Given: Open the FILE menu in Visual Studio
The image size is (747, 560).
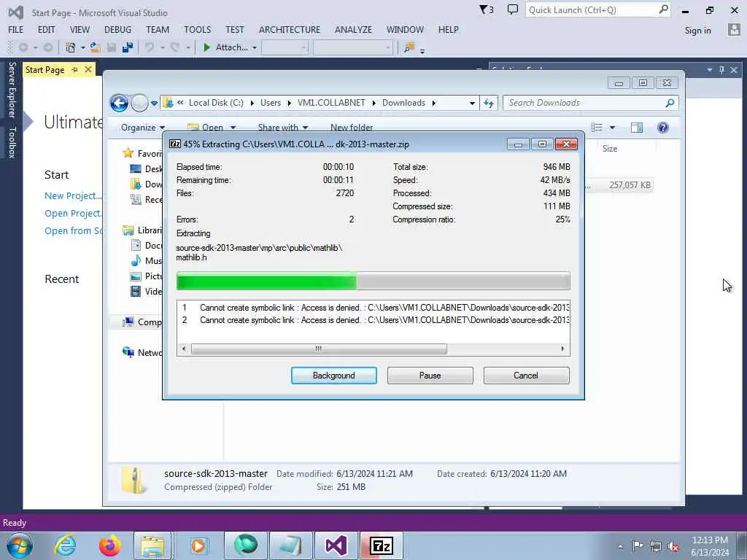Looking at the screenshot, I should tap(16, 29).
